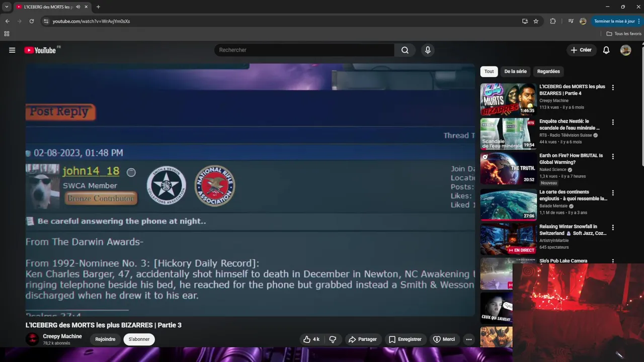
Task: Open the browser extensions puzzle icon
Action: click(553, 21)
